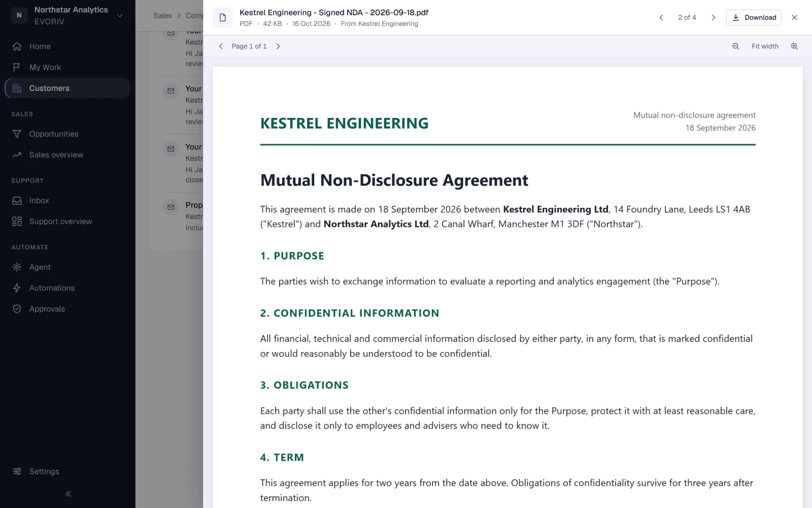Viewport: 812px width, 508px height.
Task: Click the workspace avatar N
Action: (19, 15)
